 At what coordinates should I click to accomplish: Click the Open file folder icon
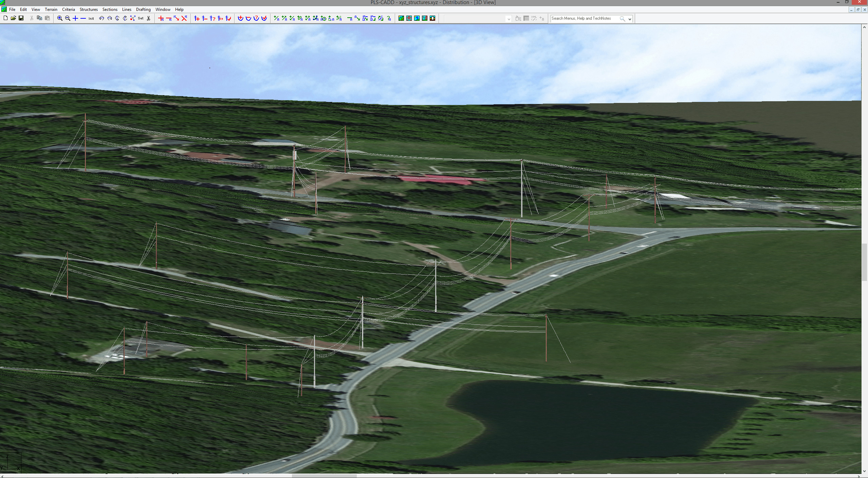coord(13,18)
